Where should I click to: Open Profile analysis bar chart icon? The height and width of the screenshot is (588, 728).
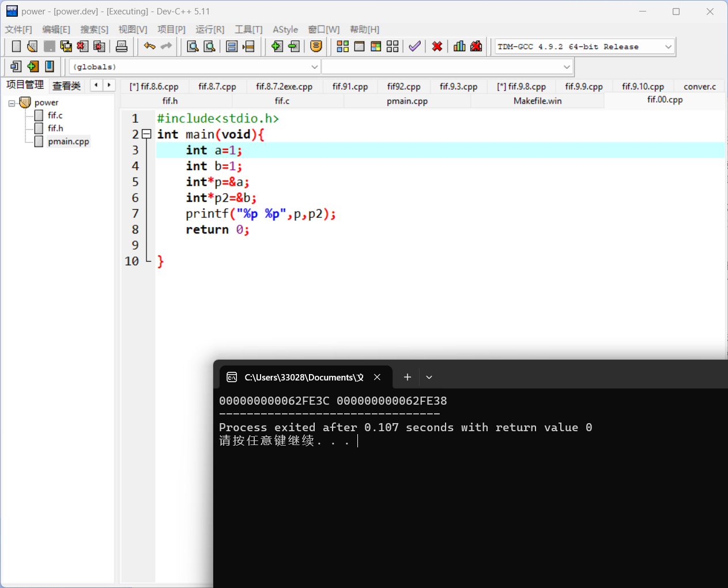pos(459,47)
